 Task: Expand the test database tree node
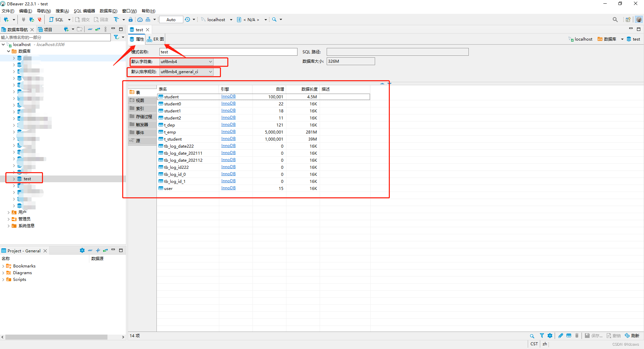point(14,179)
